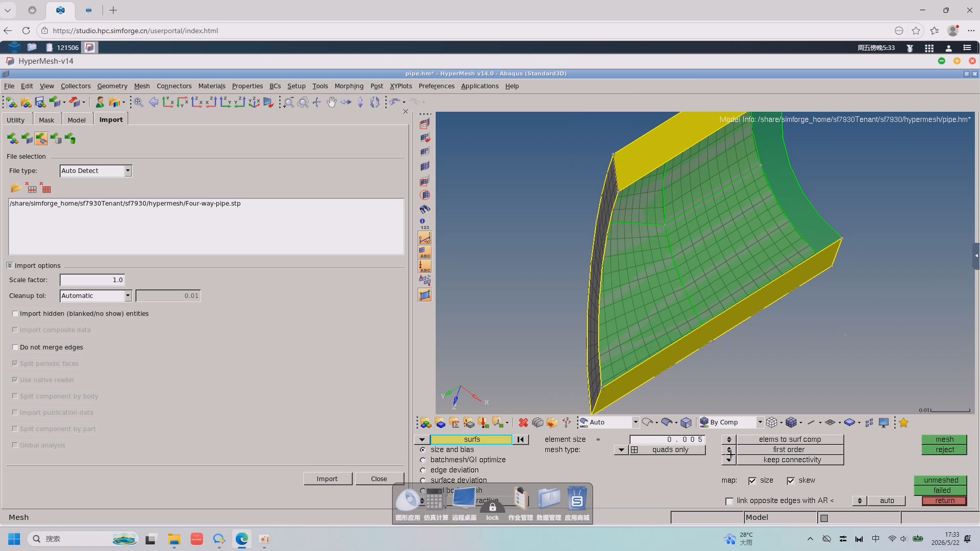This screenshot has height=551, width=980.
Task: Click the gold star favorites icon
Action: [904, 422]
